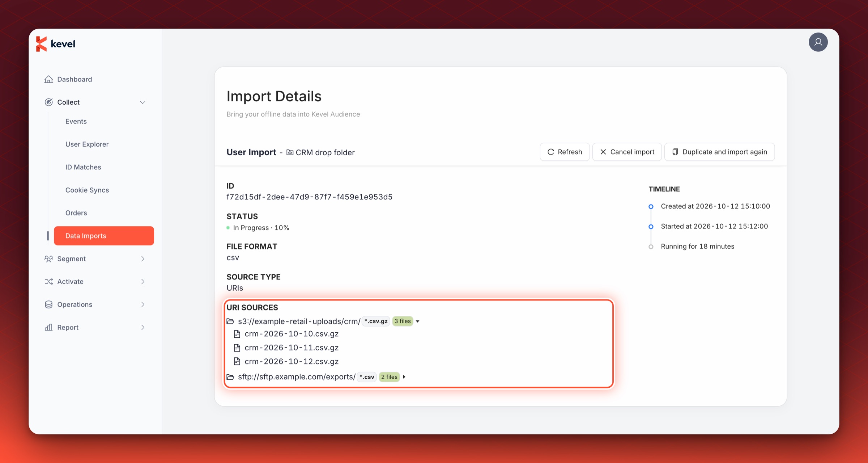868x463 pixels.
Task: Click the Dashboard home icon
Action: (48, 79)
